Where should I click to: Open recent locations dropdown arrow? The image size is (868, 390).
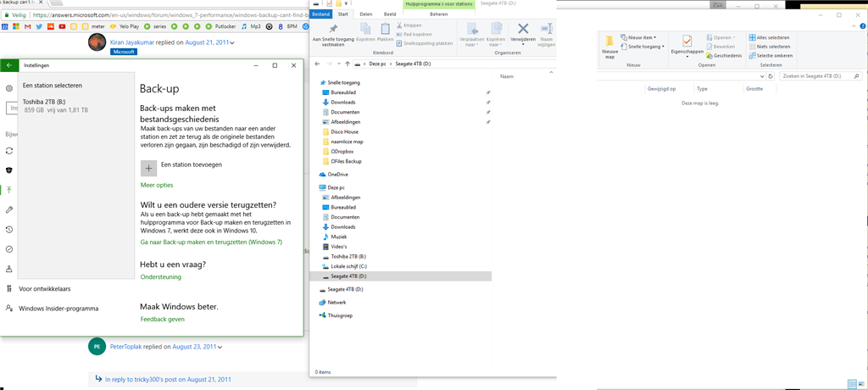pos(338,64)
